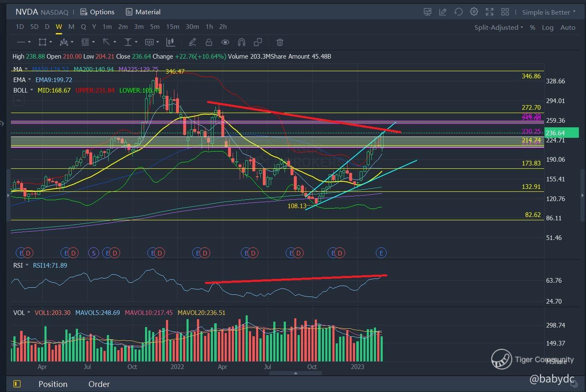Open the rectangle tool dropdown arrow

tap(50, 42)
